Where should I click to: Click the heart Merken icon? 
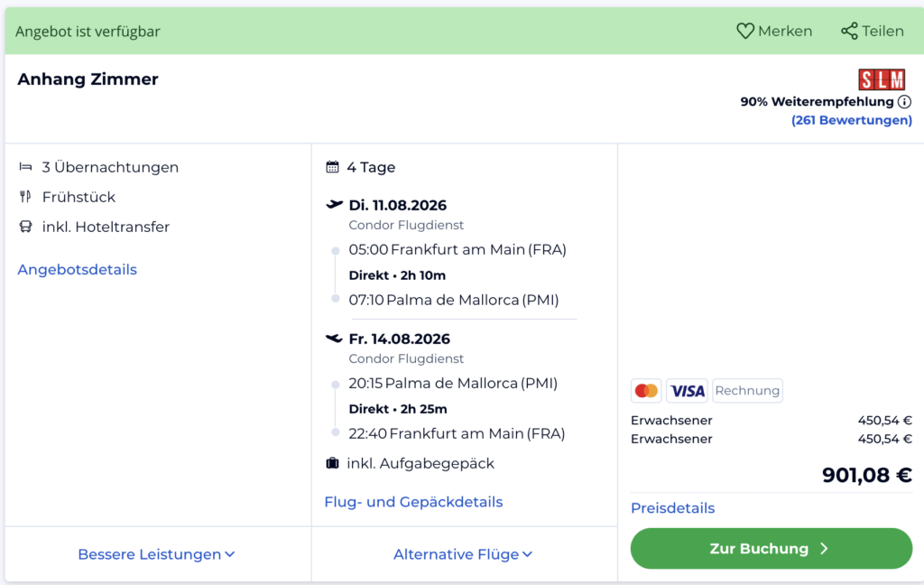[x=745, y=32]
